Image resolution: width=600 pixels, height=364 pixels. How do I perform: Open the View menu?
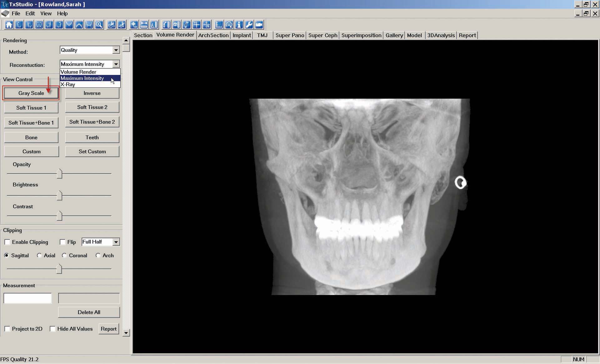point(46,13)
